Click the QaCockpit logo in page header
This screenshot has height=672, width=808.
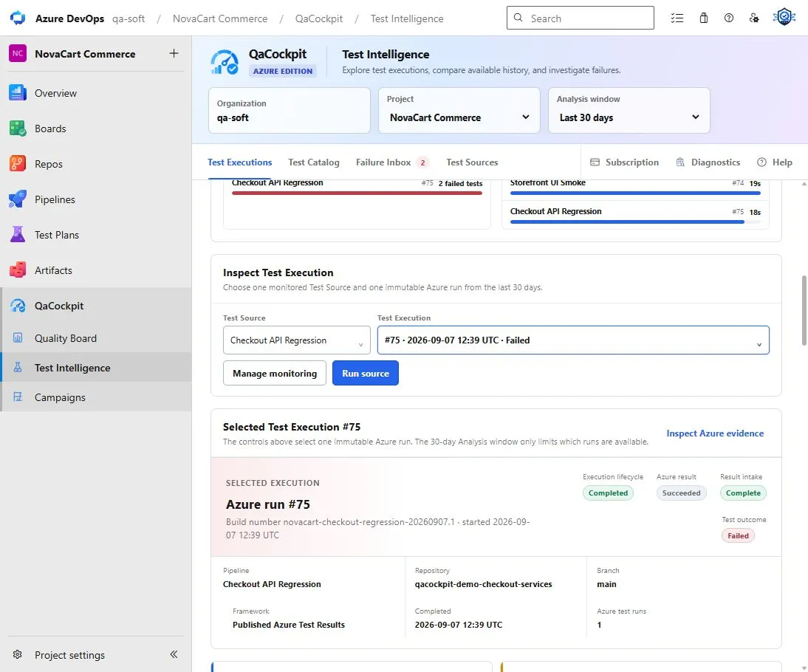coord(225,62)
